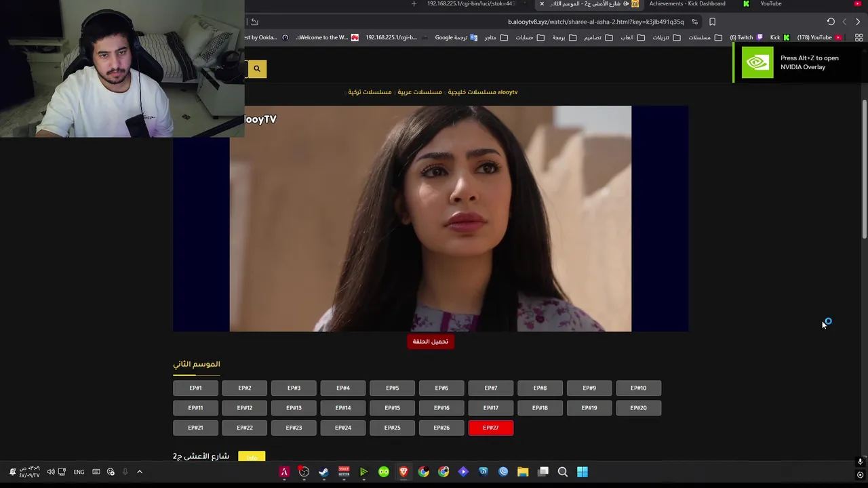Open the volume speaker icon in system tray

[x=51, y=472]
